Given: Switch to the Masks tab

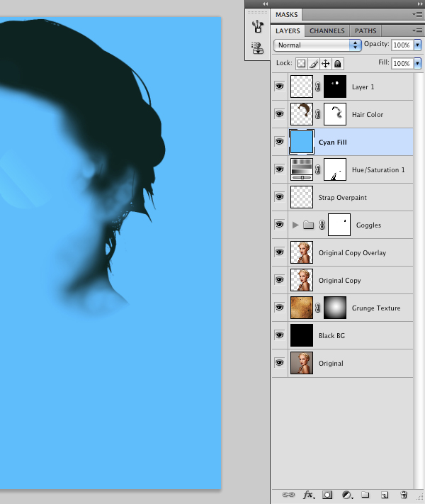Looking at the screenshot, I should [x=287, y=15].
